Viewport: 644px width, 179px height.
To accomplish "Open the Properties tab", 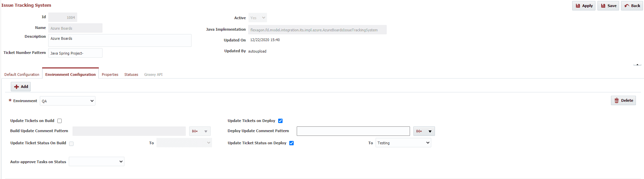I will tap(110, 74).
